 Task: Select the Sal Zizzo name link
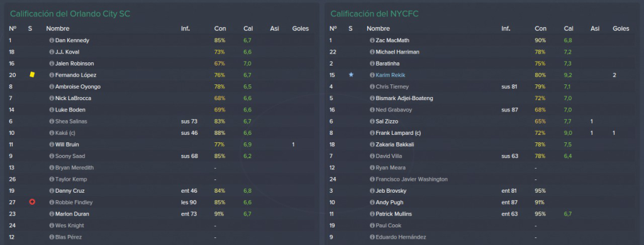pos(387,122)
